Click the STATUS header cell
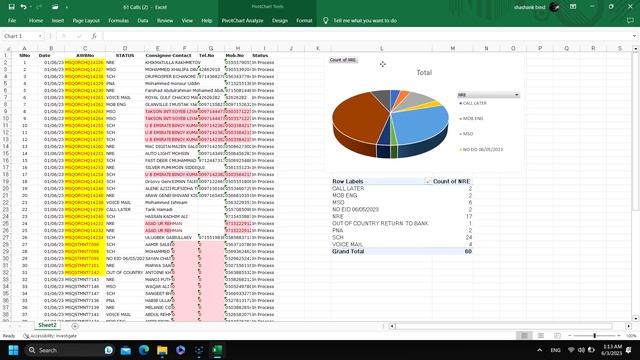 click(124, 56)
